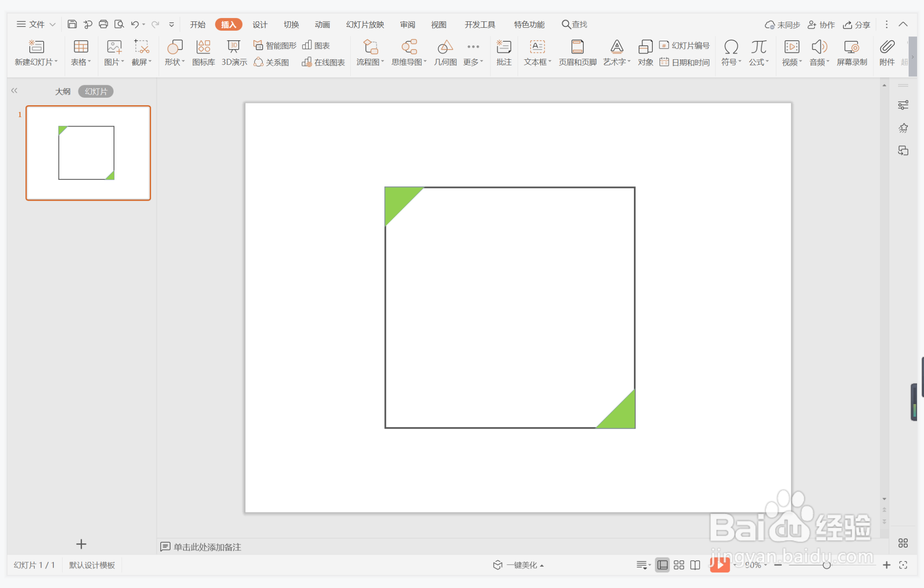This screenshot has width=924, height=588.
Task: Open the 文本框 text box dropdown
Action: click(538, 52)
